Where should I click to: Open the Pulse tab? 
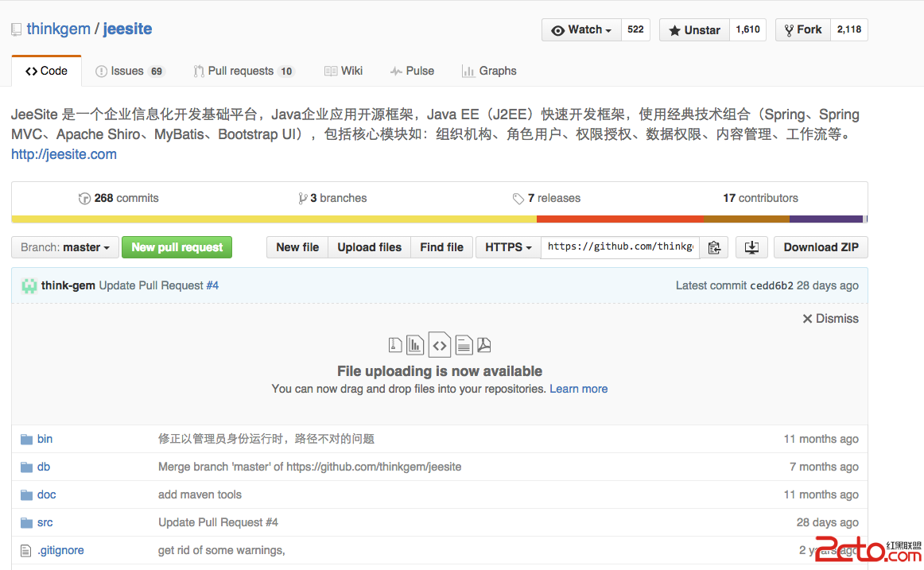[412, 72]
